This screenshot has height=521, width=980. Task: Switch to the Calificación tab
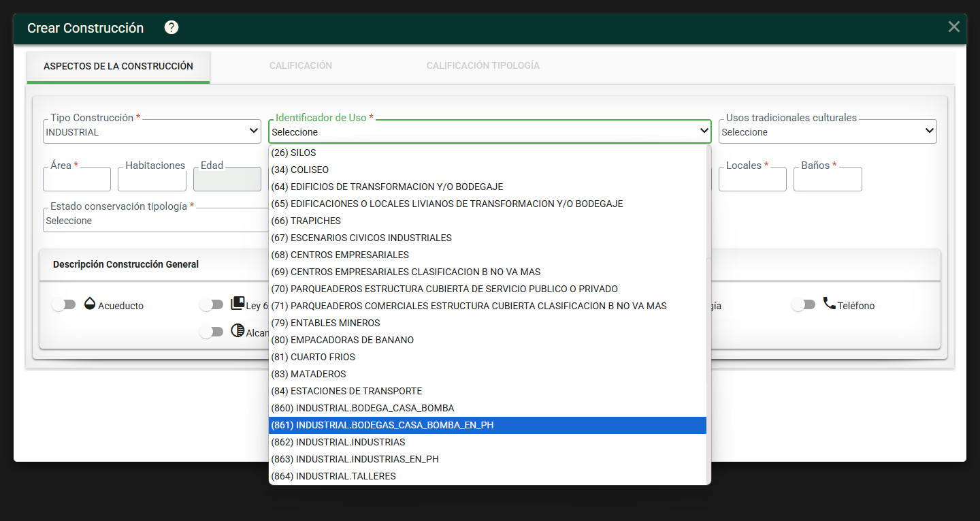coord(301,66)
